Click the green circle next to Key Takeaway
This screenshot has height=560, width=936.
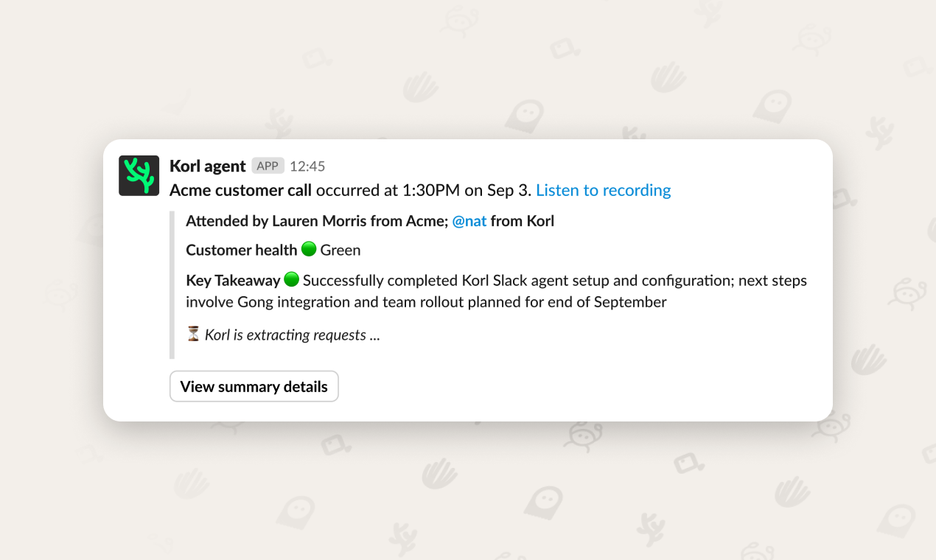pos(291,279)
